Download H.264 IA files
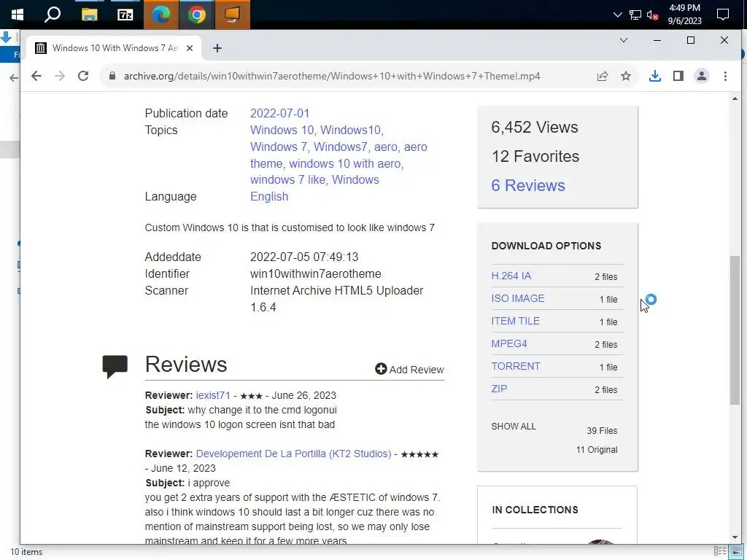Screen dimensions: 747x560 coord(511,276)
